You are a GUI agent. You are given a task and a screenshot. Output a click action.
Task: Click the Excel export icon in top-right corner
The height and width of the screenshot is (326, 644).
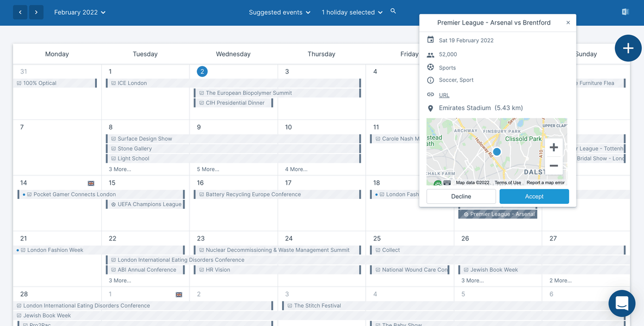click(625, 11)
